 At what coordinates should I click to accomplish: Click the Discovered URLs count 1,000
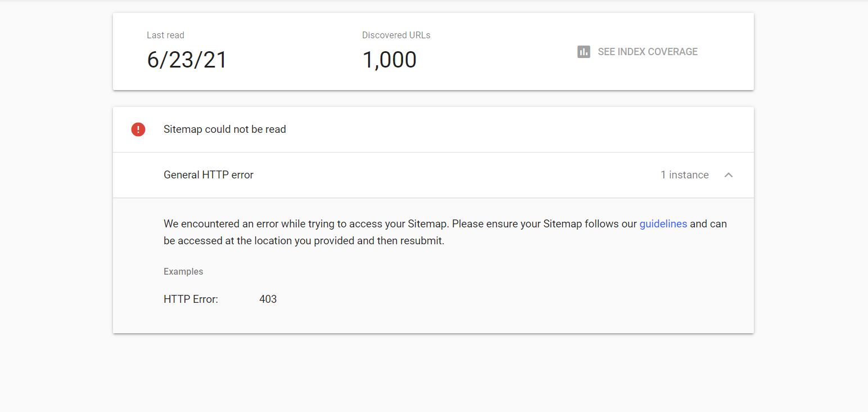point(390,60)
